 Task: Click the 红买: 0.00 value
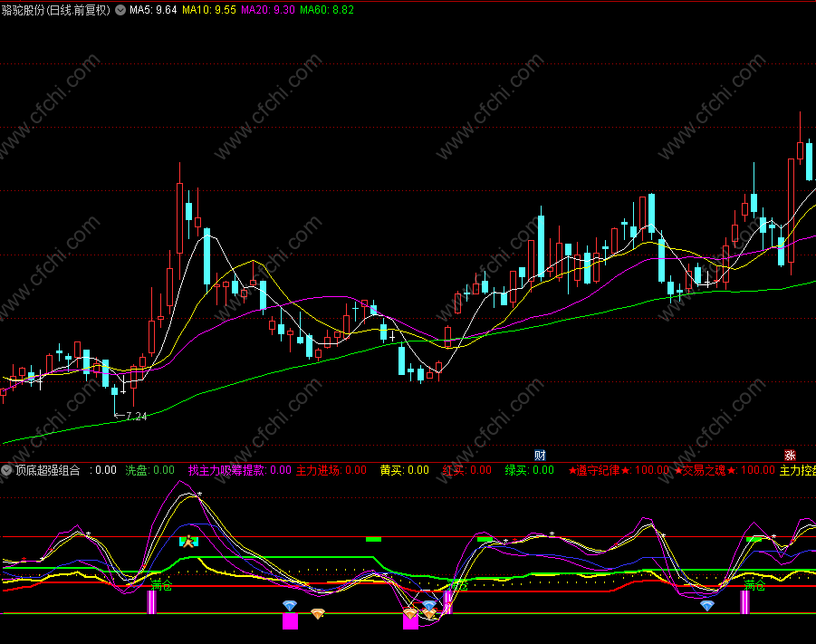pos(466,470)
